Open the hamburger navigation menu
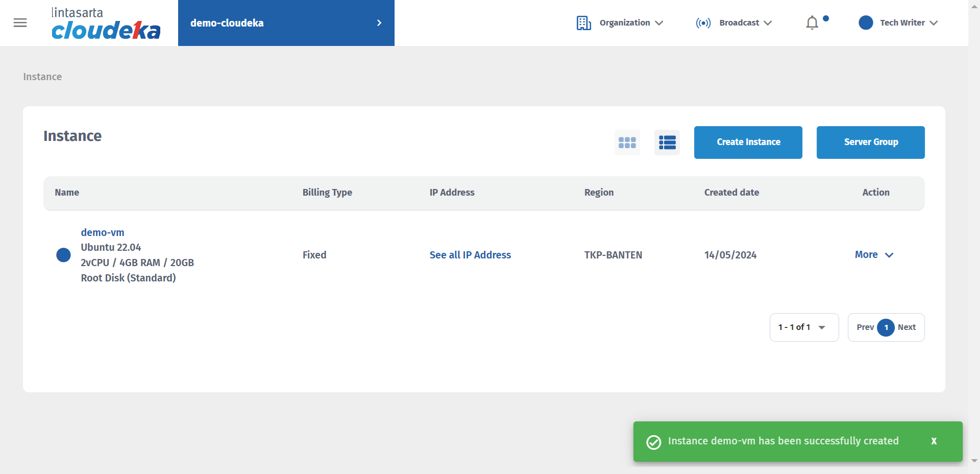 pyautogui.click(x=20, y=23)
